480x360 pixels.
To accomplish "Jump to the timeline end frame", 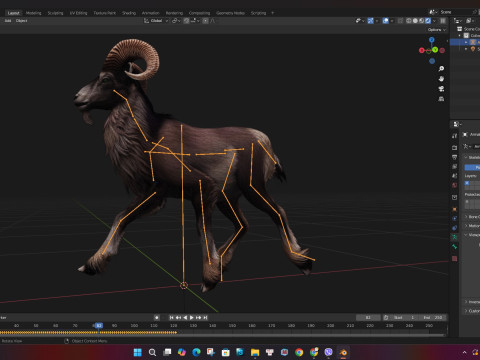I will (205, 318).
